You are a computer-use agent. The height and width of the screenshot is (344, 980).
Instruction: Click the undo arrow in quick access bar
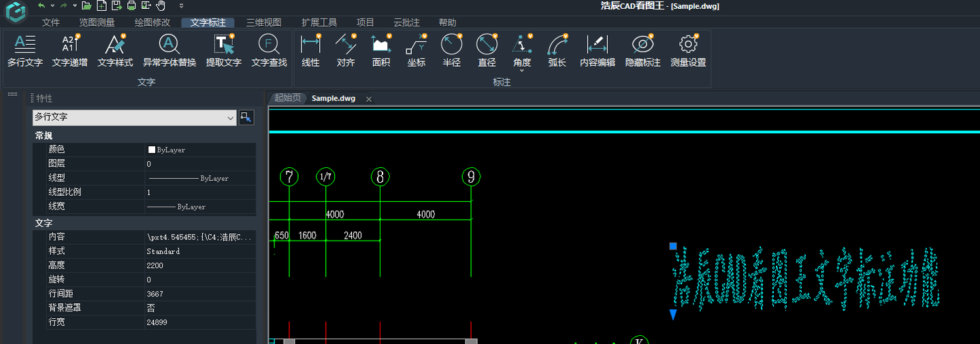click(x=42, y=5)
